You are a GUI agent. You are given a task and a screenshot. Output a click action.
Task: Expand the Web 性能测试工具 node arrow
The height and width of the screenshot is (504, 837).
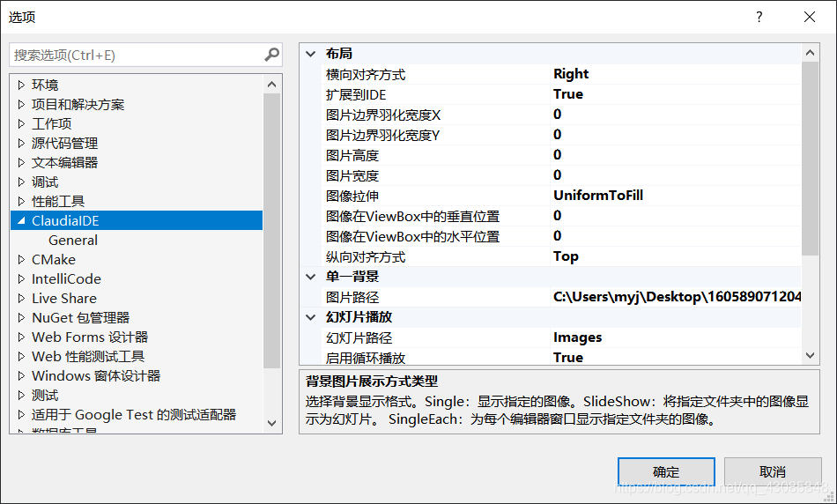point(21,356)
